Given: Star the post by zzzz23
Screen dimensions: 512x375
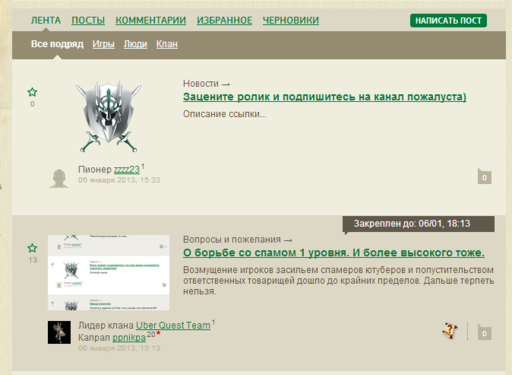Looking at the screenshot, I should 32,92.
